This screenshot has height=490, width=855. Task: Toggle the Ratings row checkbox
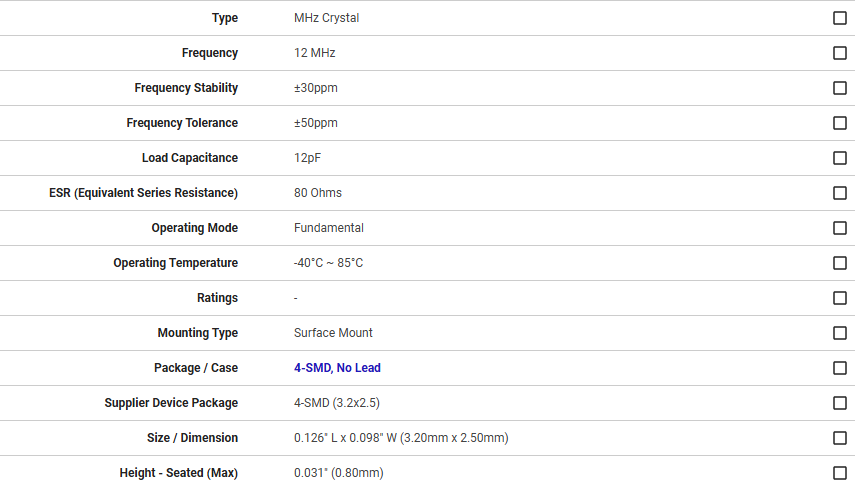tap(840, 298)
